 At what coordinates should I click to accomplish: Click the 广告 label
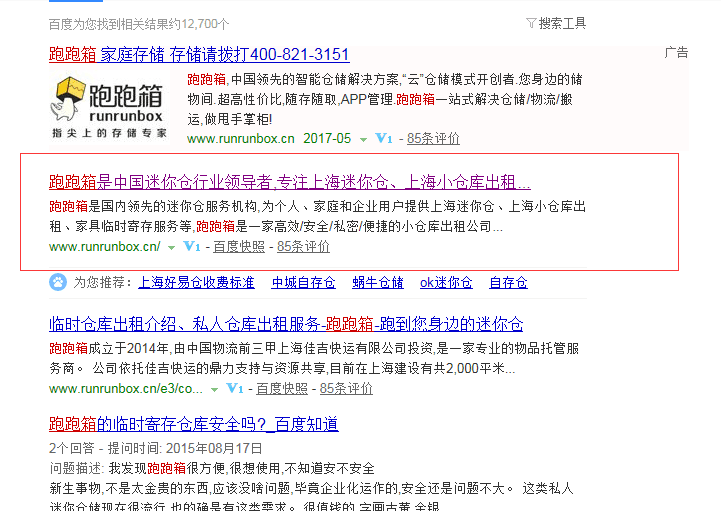pyautogui.click(x=676, y=52)
